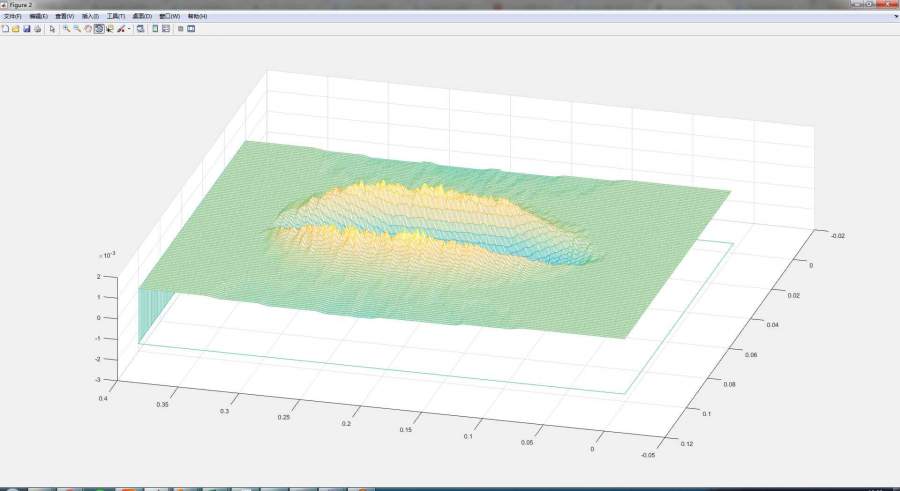
Task: Create a new figure with toolbar icon
Action: 5,29
